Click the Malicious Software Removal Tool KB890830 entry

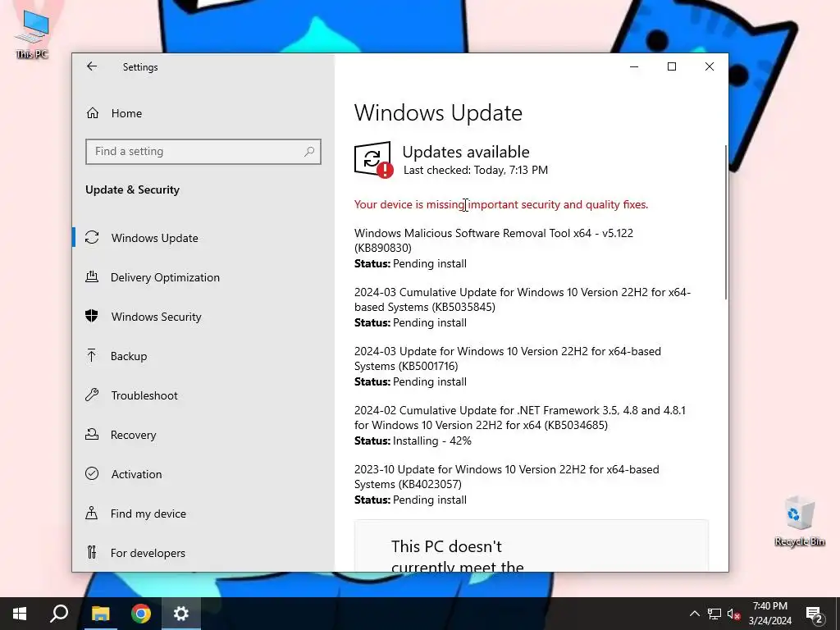coord(493,248)
